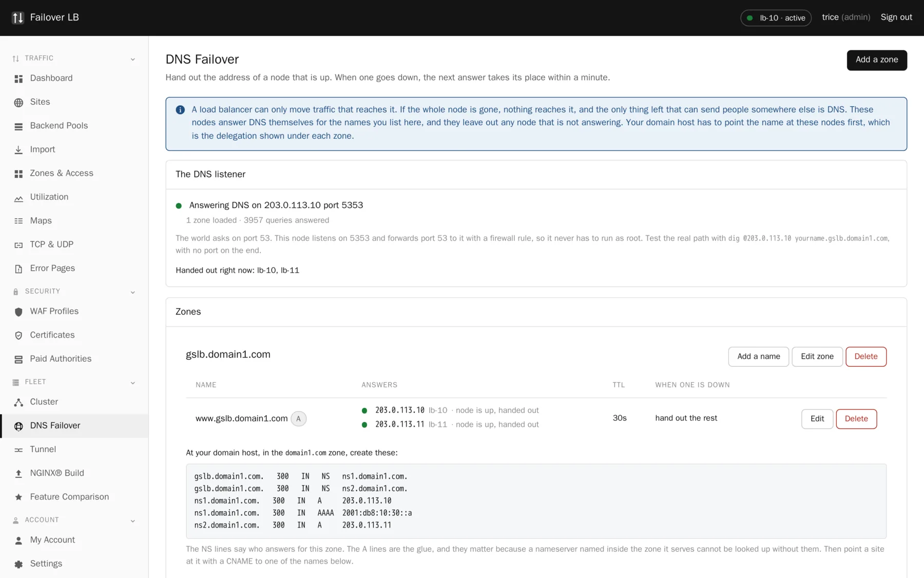Screen dimensions: 924x578
Task: Click the info icon in blue banner
Action: point(180,110)
